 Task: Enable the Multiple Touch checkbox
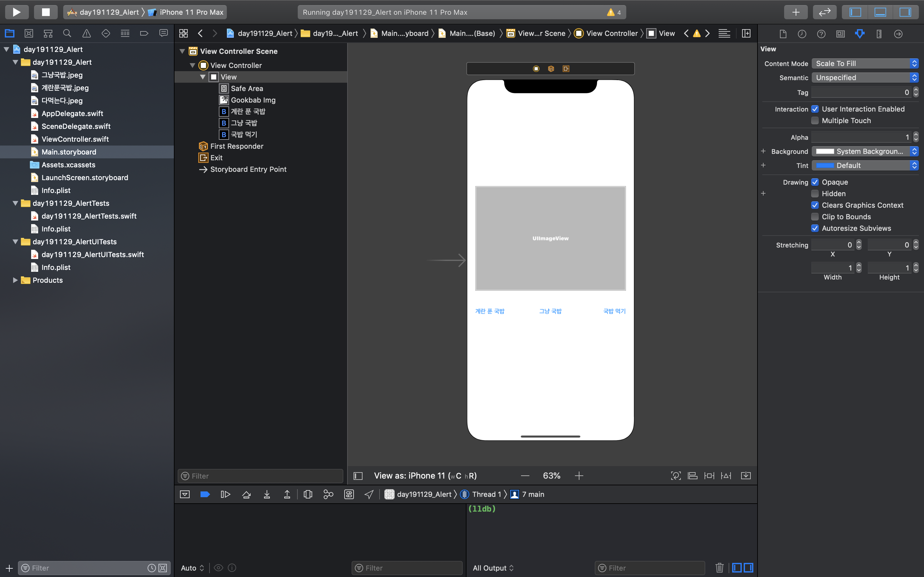pyautogui.click(x=815, y=121)
